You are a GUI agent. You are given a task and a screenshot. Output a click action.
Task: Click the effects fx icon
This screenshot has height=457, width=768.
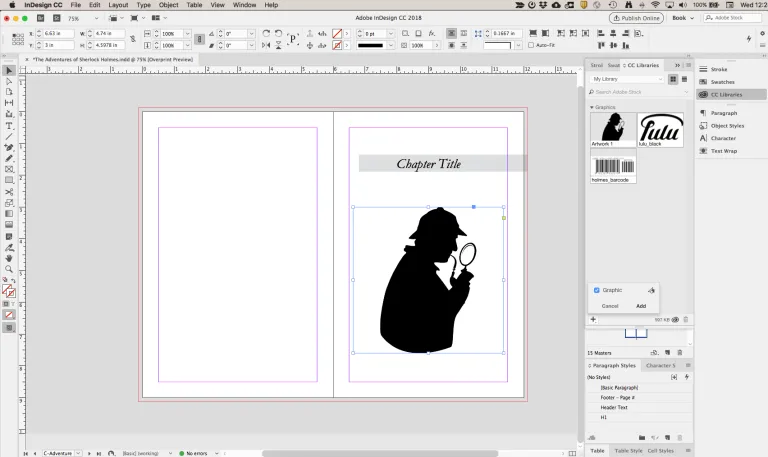tap(432, 33)
